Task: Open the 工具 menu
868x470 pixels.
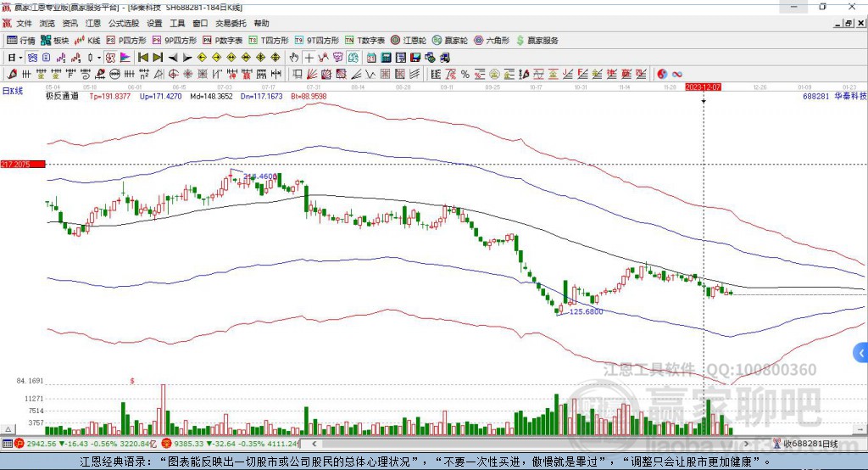Action: [x=177, y=23]
